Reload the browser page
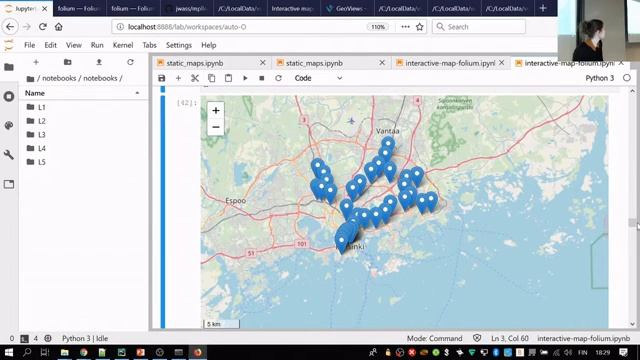This screenshot has height=360, width=640. pyautogui.click(x=42, y=27)
